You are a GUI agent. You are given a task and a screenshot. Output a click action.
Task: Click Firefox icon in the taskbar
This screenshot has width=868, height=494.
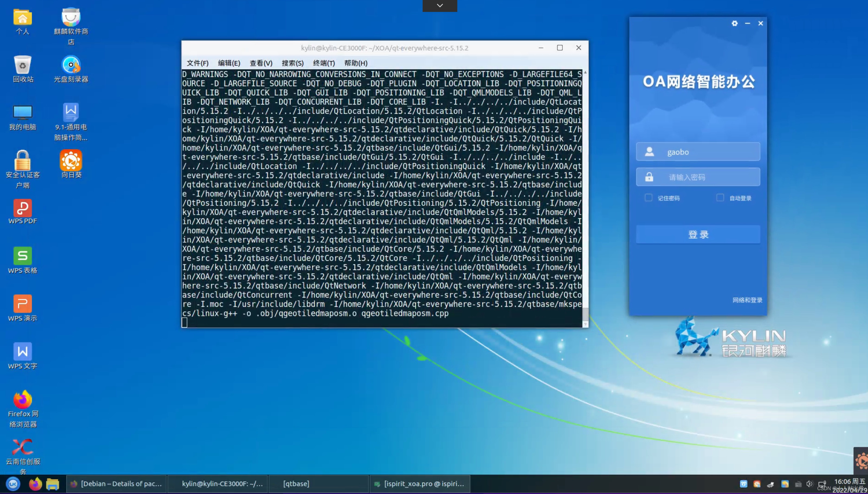coord(35,484)
